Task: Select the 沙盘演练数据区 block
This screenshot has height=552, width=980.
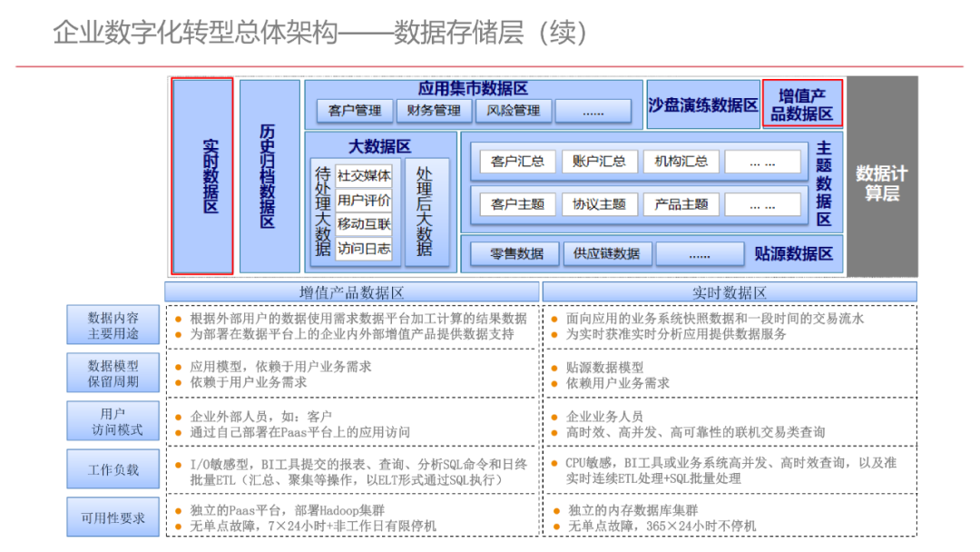Action: coord(702,103)
